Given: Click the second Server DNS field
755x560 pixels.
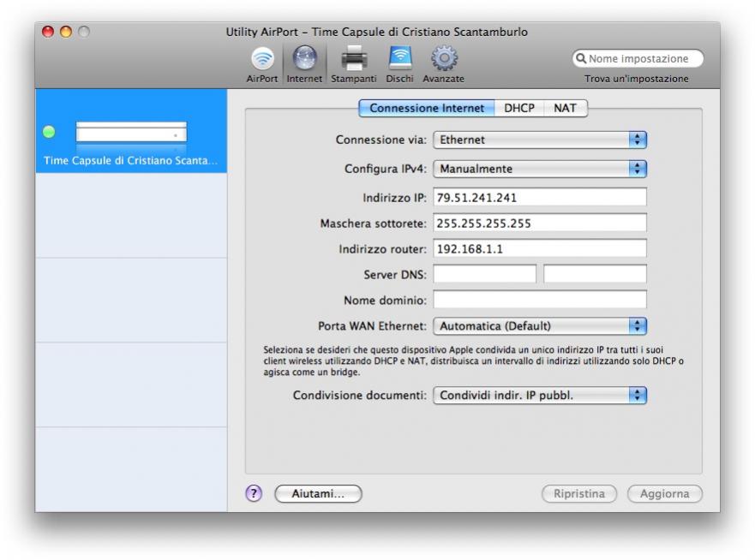Looking at the screenshot, I should (595, 274).
